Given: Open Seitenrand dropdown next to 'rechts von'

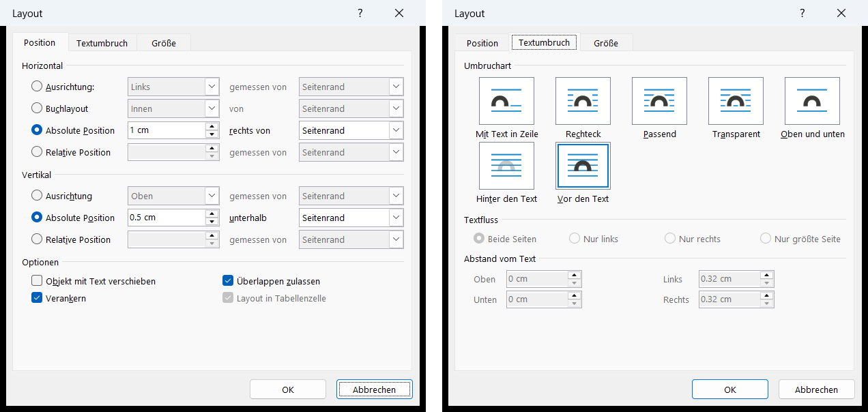Looking at the screenshot, I should point(351,130).
